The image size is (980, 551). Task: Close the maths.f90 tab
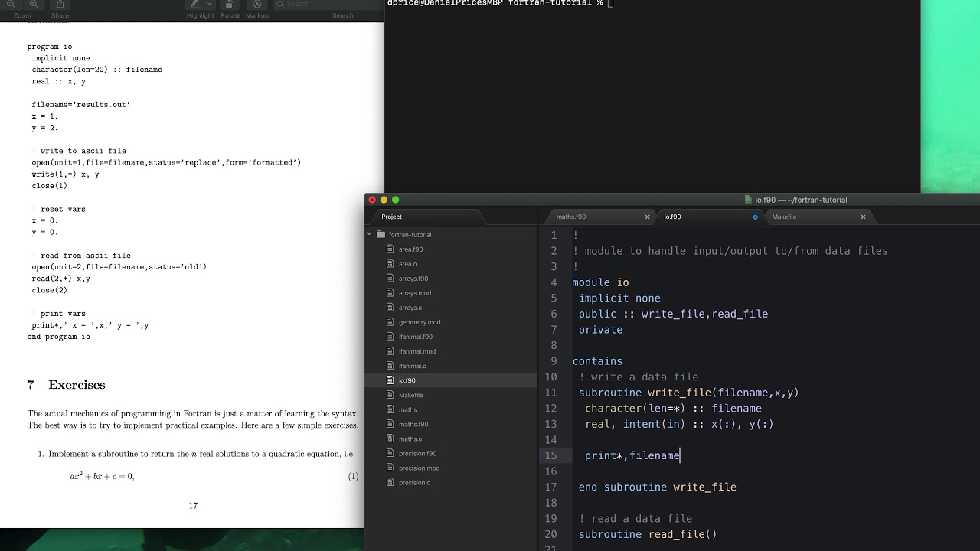click(x=647, y=217)
